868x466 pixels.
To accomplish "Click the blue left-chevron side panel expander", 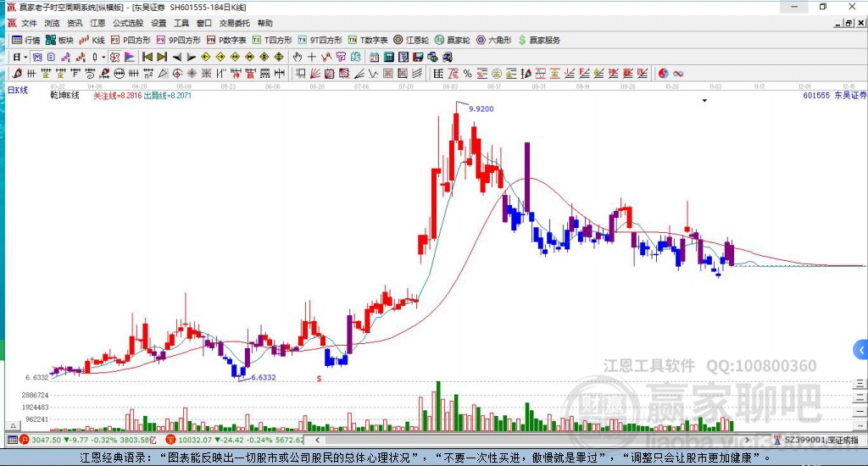I will (x=861, y=350).
